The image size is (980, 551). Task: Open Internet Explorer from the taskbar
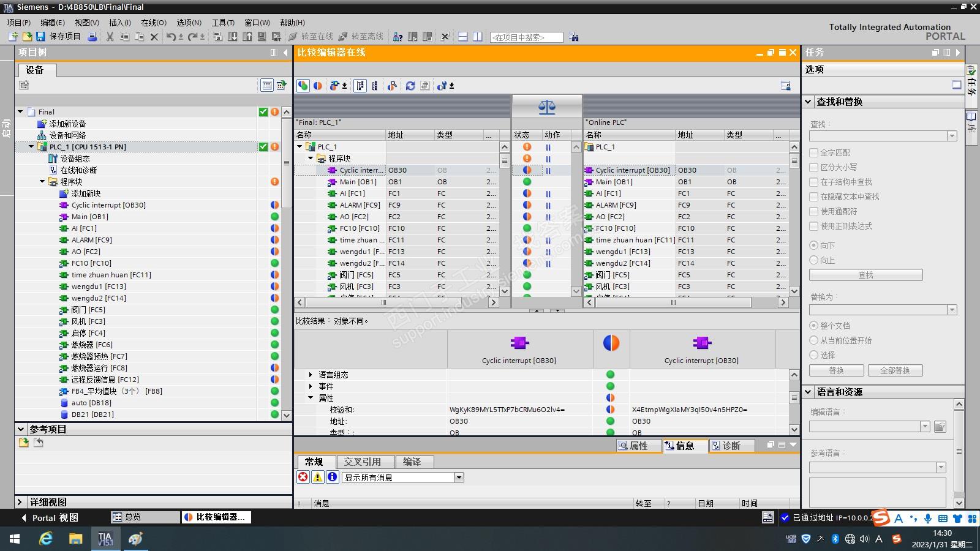point(45,539)
